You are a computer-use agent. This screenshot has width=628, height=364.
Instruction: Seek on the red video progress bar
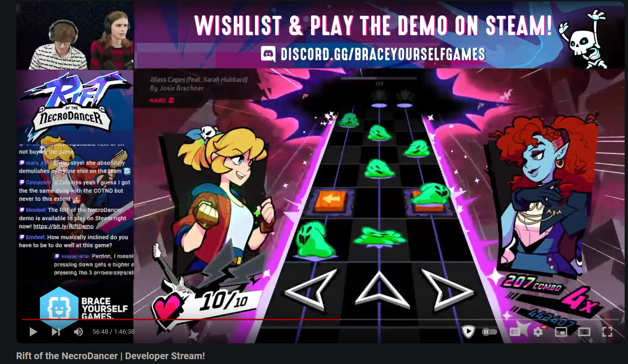coord(181,319)
